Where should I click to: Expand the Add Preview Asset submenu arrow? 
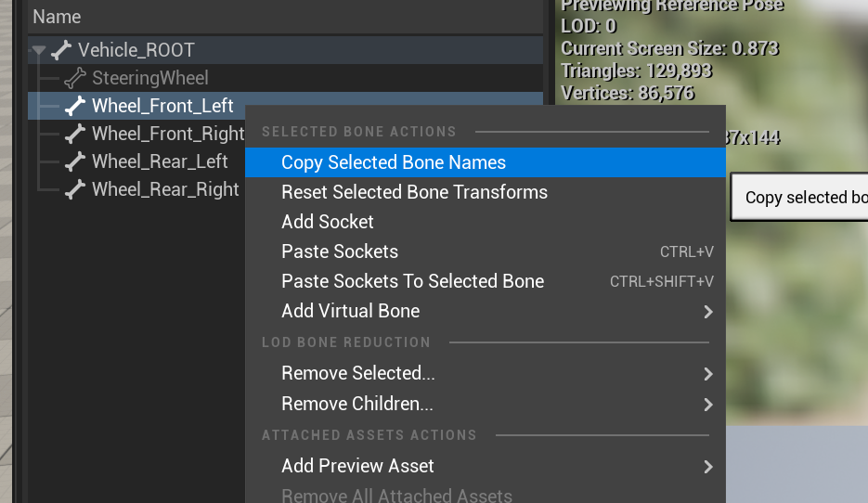point(707,467)
